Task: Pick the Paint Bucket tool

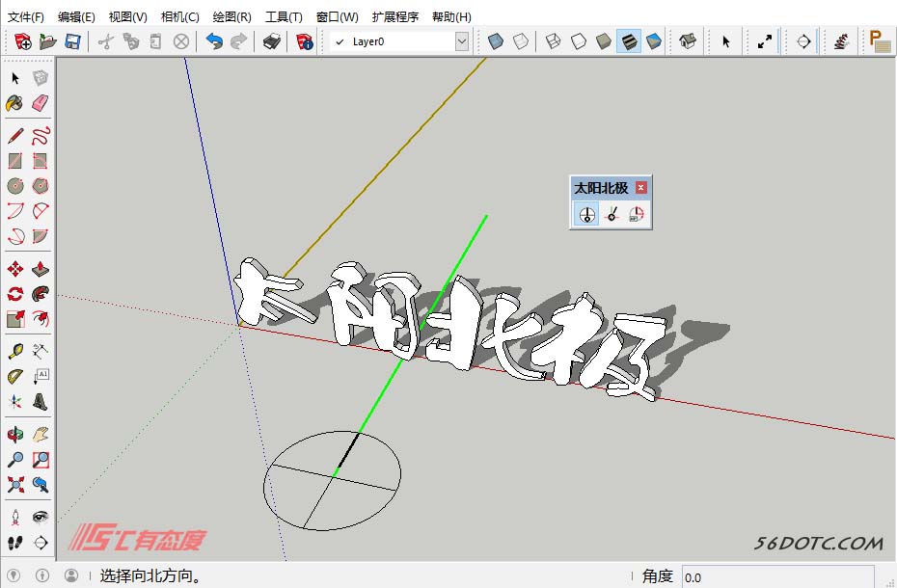Action: pos(14,103)
